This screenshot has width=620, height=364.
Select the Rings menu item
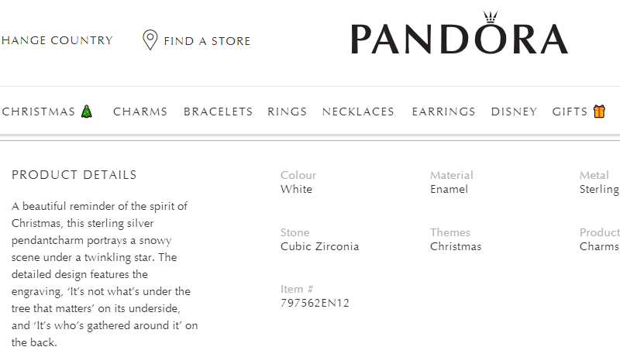pyautogui.click(x=287, y=112)
